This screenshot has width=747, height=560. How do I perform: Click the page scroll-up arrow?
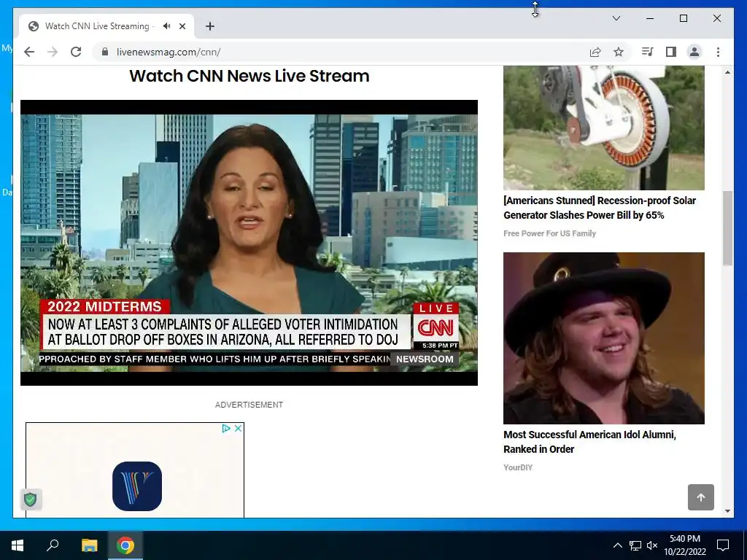(727, 72)
